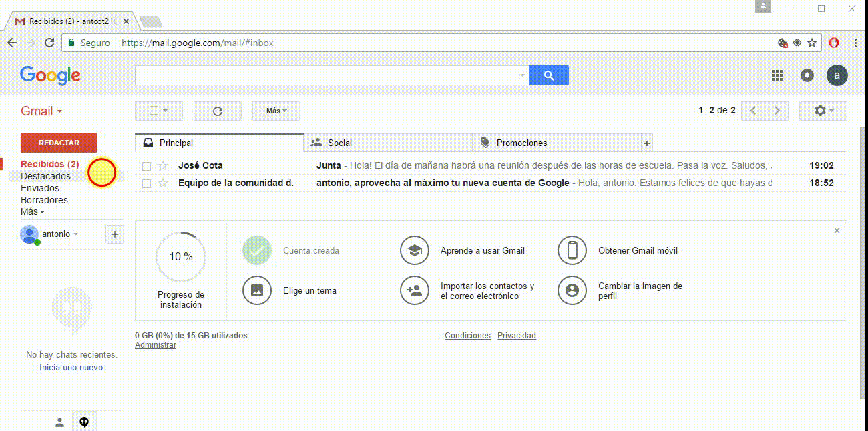Click the add-person Importar contactos icon
Viewport: 868px width, 431px height.
tap(415, 290)
